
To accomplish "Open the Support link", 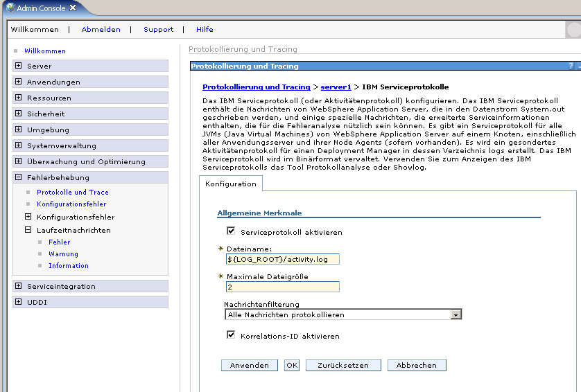I will coord(158,30).
